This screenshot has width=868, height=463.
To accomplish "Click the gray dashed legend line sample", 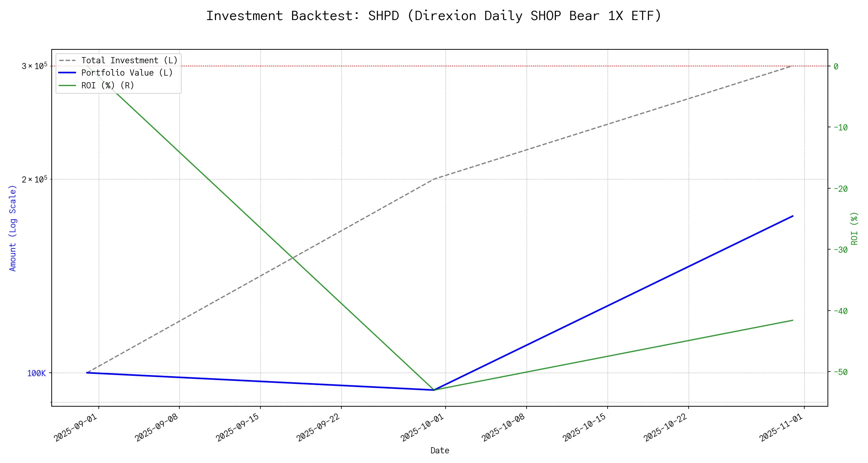I will coord(68,61).
